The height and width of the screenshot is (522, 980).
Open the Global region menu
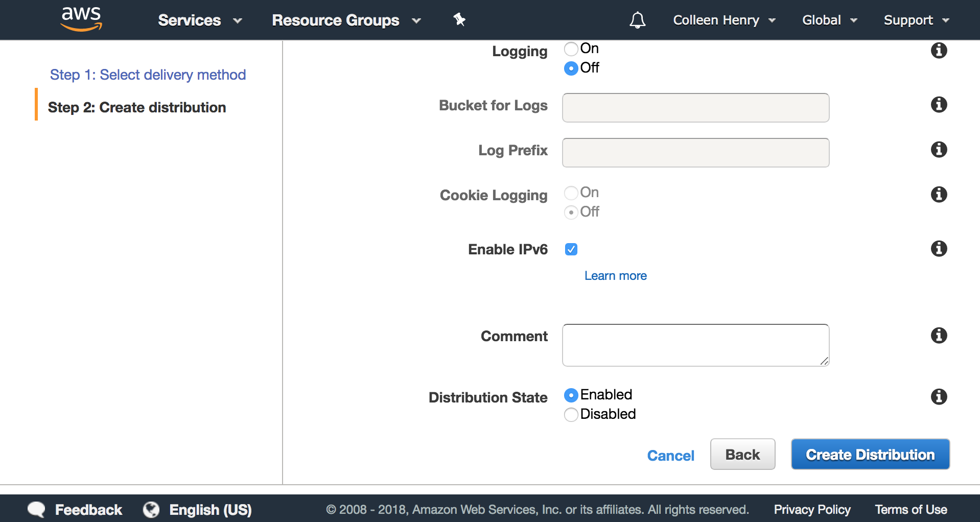(x=829, y=20)
